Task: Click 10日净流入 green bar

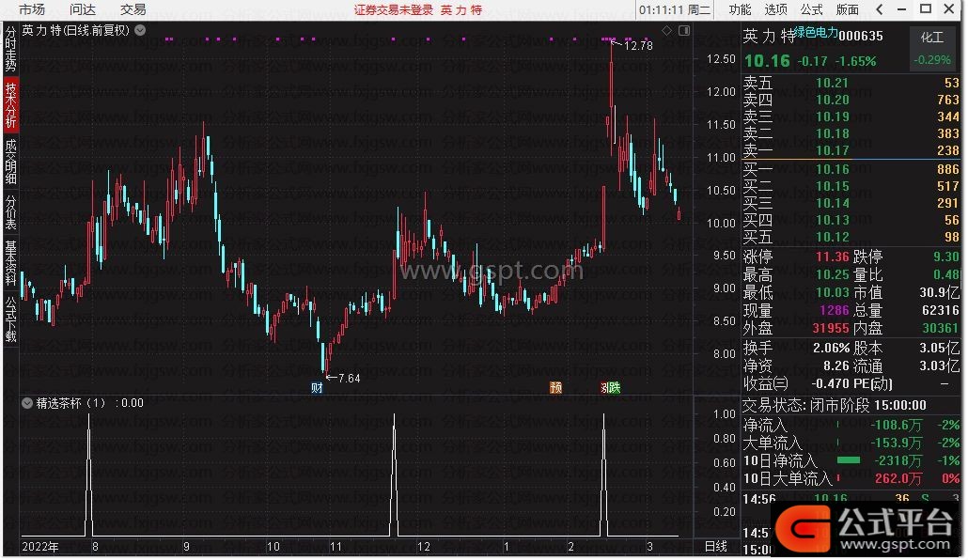Action: point(849,460)
